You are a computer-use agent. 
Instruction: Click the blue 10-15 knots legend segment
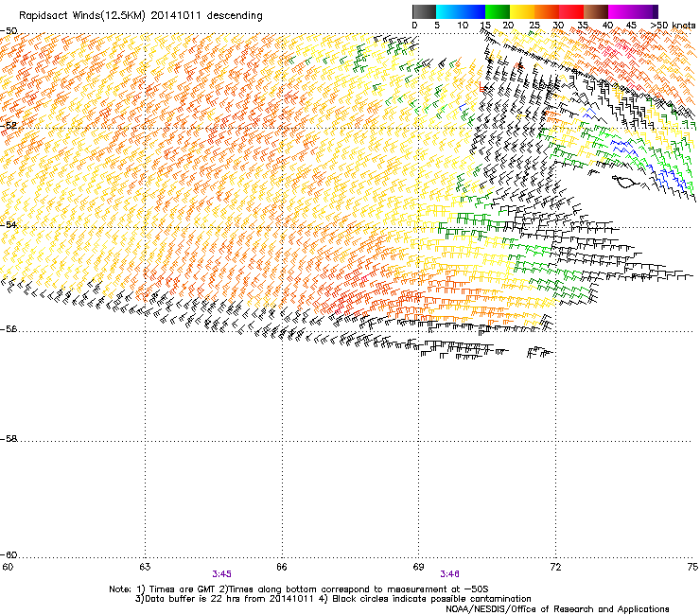(472, 11)
